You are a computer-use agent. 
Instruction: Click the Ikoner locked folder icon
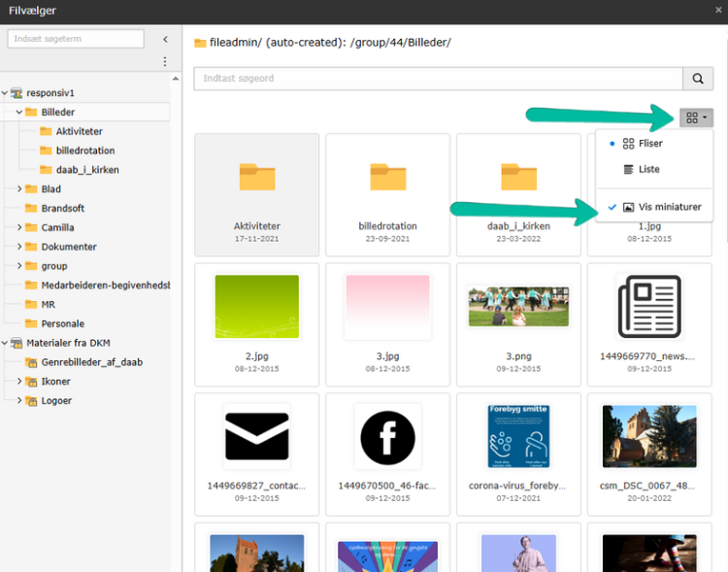(31, 382)
